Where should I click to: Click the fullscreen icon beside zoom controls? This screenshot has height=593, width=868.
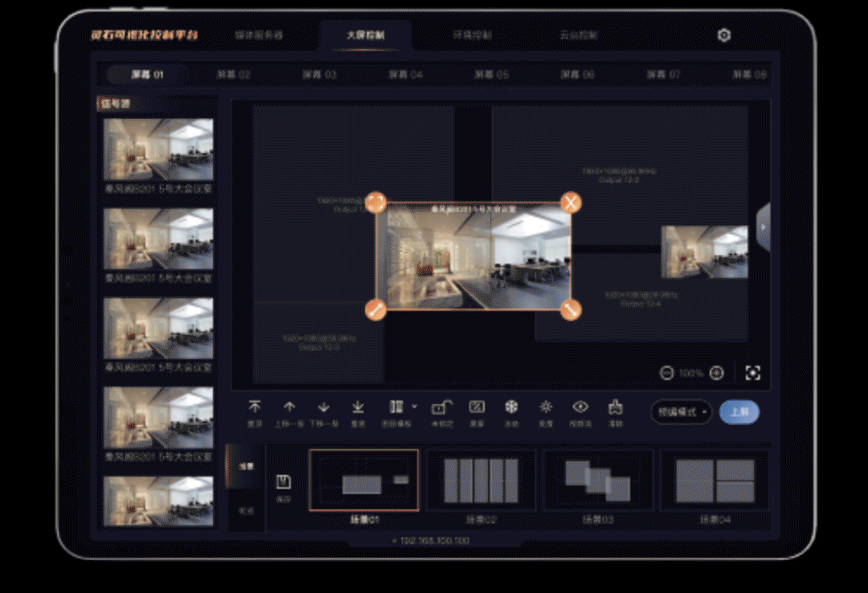point(752,373)
